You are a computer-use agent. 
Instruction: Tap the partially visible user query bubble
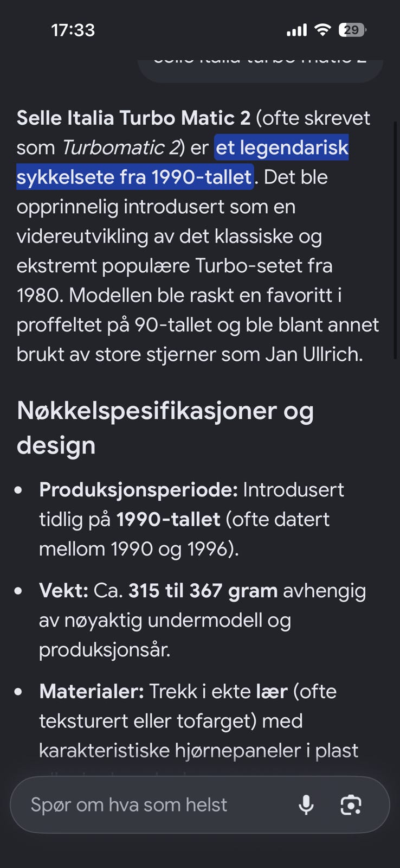[260, 68]
